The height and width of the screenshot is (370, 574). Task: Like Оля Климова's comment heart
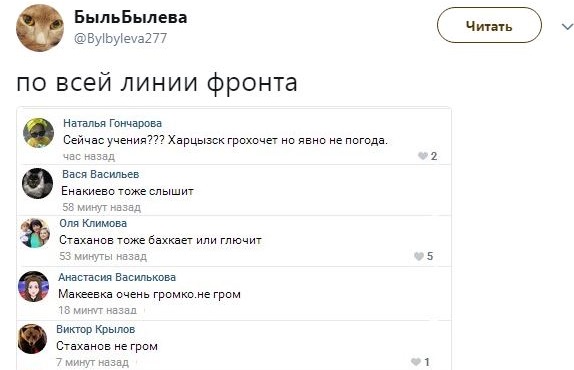click(x=419, y=256)
